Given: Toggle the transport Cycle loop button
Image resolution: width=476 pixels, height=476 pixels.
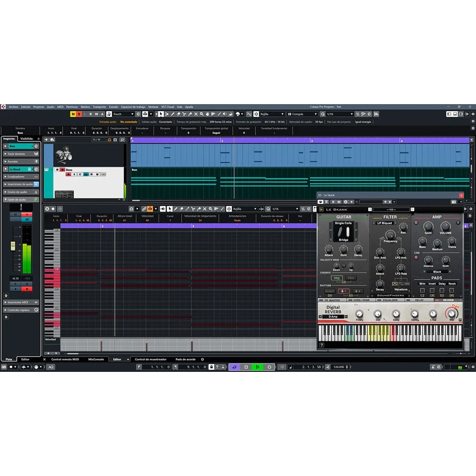Looking at the screenshot, I should pos(235,367).
